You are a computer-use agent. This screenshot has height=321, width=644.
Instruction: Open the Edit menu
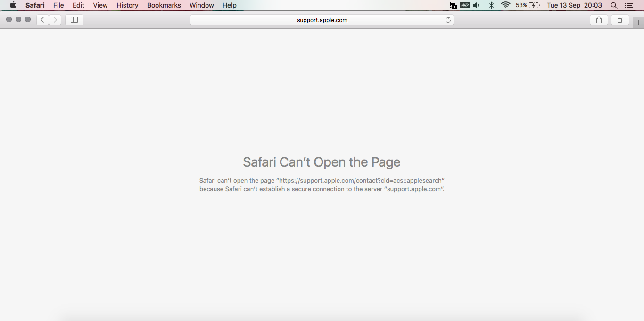pyautogui.click(x=78, y=5)
